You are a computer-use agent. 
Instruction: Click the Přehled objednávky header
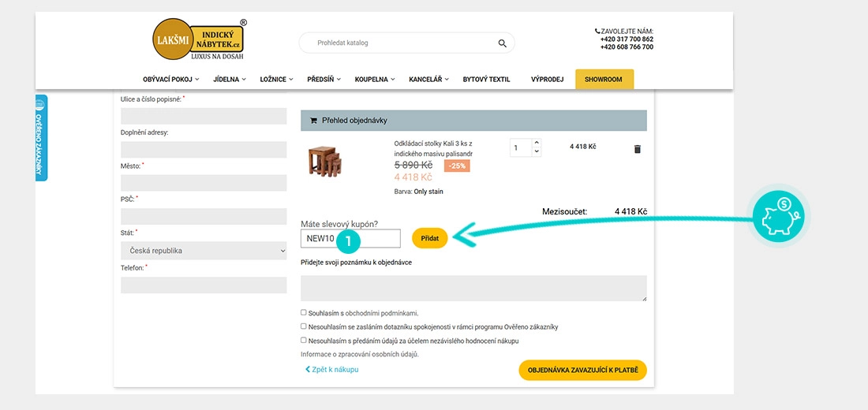click(x=474, y=120)
